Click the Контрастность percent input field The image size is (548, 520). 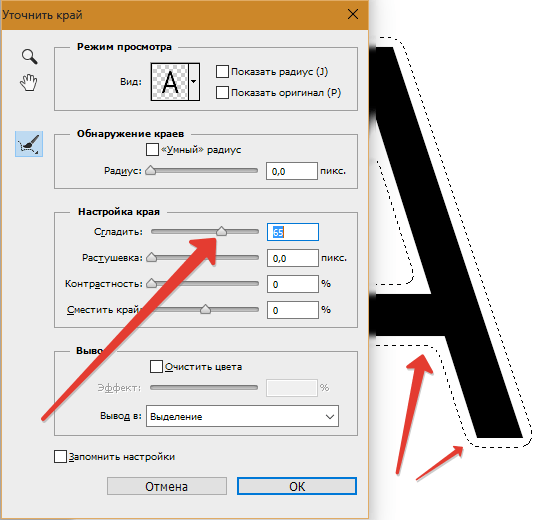pyautogui.click(x=293, y=284)
